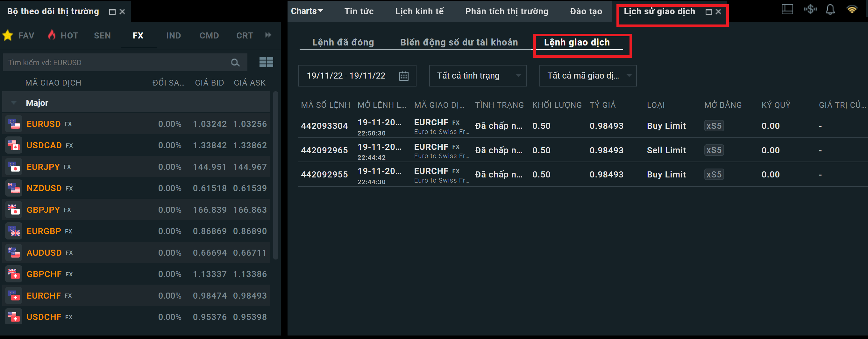
Task: Sort by KHỐI LƯỢNG column header
Action: point(557,105)
